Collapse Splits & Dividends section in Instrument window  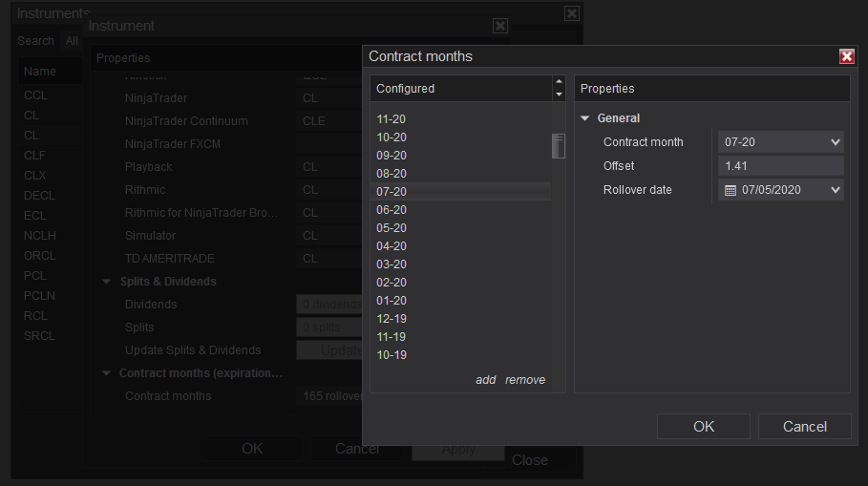point(106,282)
